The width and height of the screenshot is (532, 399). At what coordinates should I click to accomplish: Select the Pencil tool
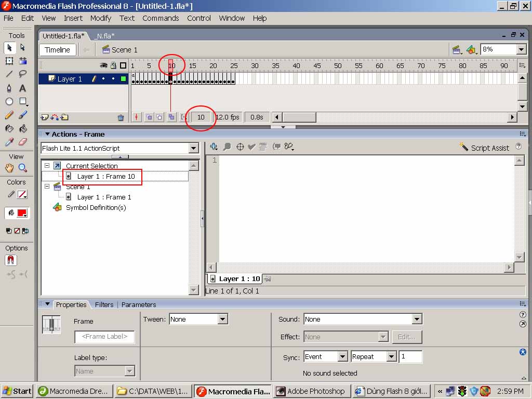9,115
